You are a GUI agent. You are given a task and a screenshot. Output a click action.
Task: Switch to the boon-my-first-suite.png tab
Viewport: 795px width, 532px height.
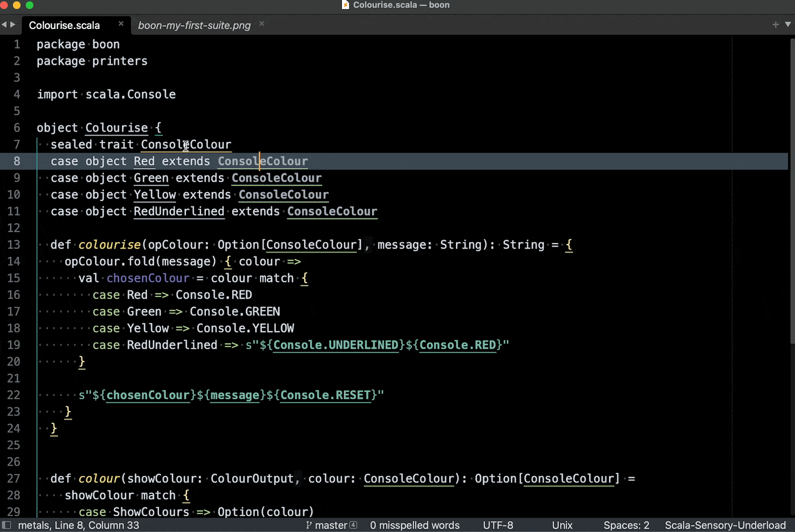[194, 25]
